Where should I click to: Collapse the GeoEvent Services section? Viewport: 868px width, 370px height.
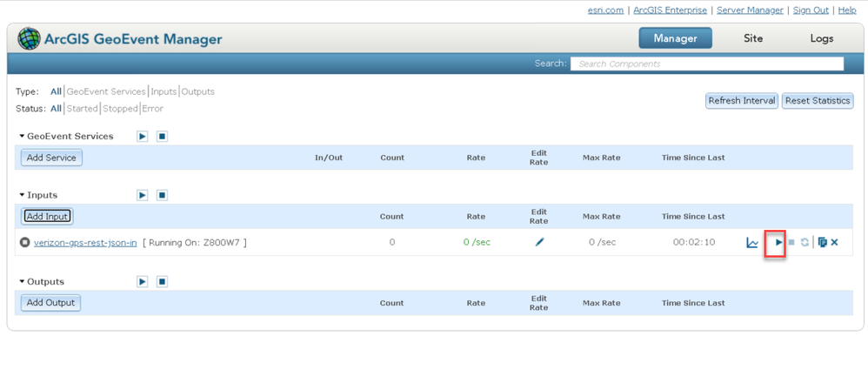click(22, 137)
